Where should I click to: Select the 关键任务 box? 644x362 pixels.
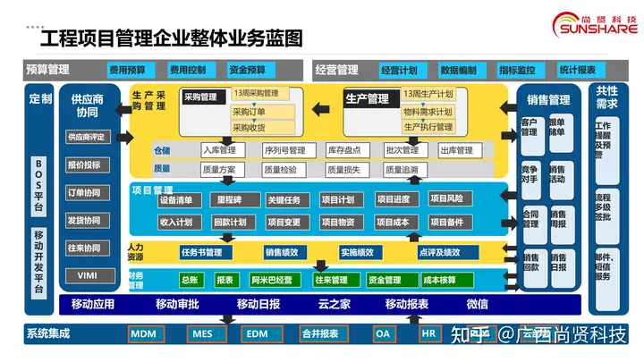286,200
